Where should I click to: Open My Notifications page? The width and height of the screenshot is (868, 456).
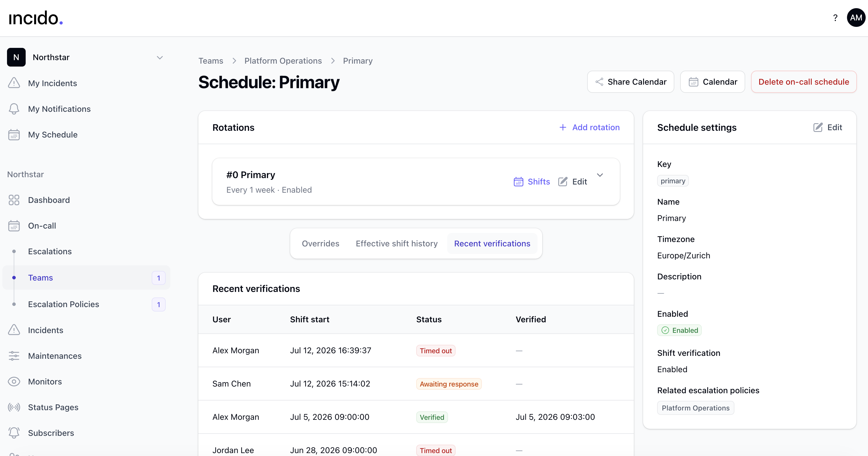tap(59, 109)
